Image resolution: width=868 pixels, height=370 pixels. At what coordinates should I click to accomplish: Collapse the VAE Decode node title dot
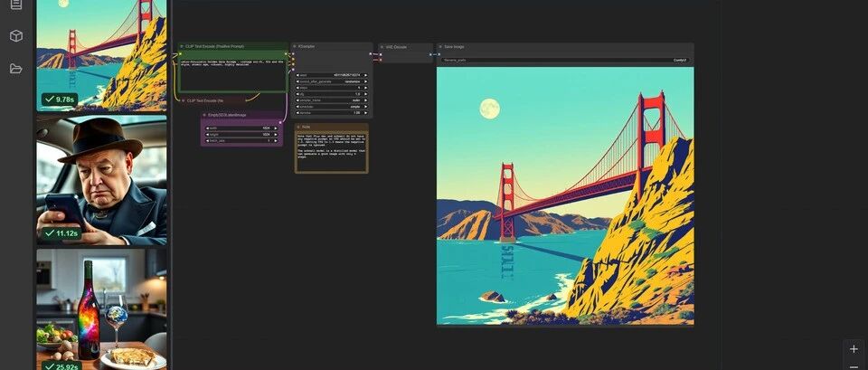pyautogui.click(x=382, y=47)
